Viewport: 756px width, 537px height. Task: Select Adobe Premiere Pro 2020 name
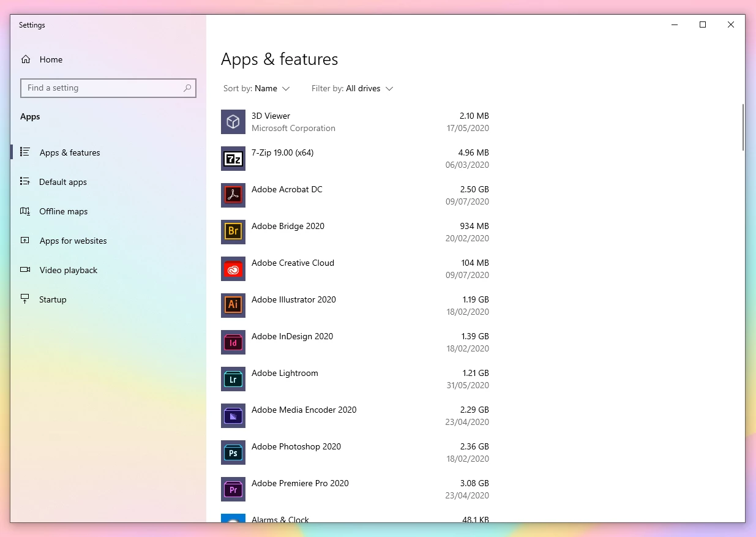[300, 483]
